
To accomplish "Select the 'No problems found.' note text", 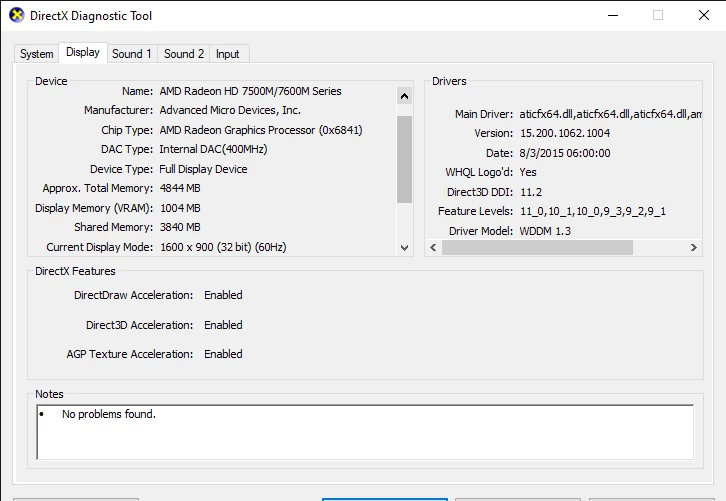I will (109, 414).
